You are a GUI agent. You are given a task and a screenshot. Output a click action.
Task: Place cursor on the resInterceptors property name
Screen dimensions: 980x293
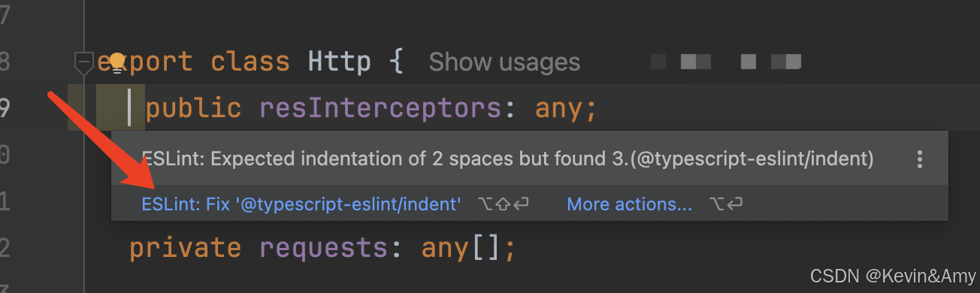click(x=380, y=110)
